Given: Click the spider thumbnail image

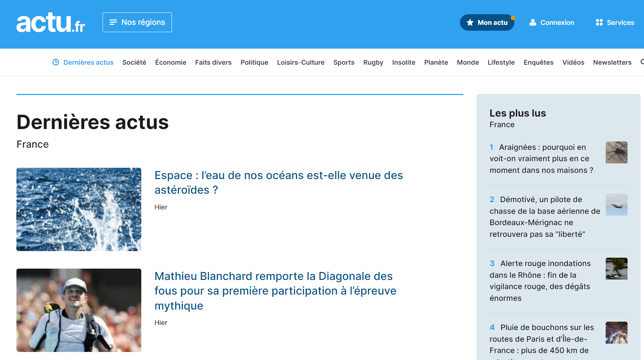Looking at the screenshot, I should 617,152.
